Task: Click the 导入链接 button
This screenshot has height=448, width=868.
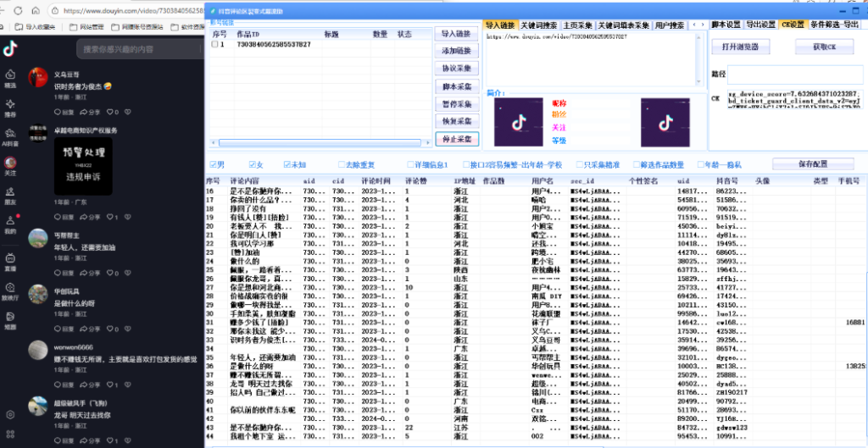Action: [456, 34]
